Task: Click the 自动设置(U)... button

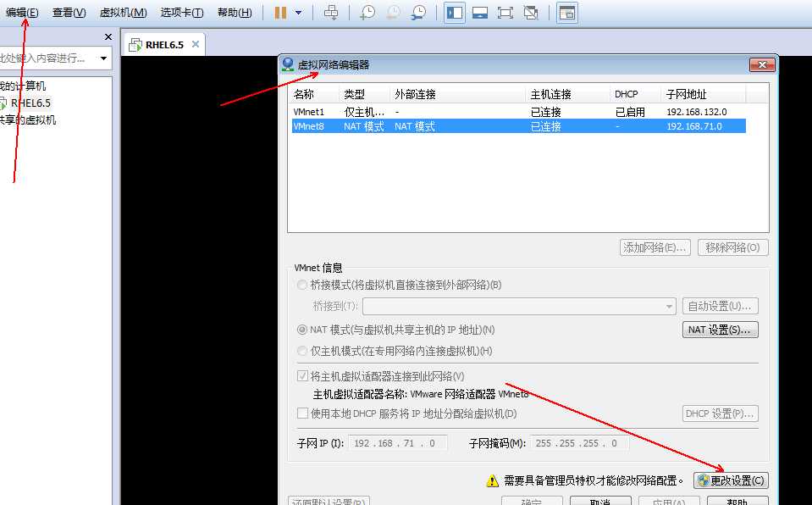Action: (x=721, y=307)
